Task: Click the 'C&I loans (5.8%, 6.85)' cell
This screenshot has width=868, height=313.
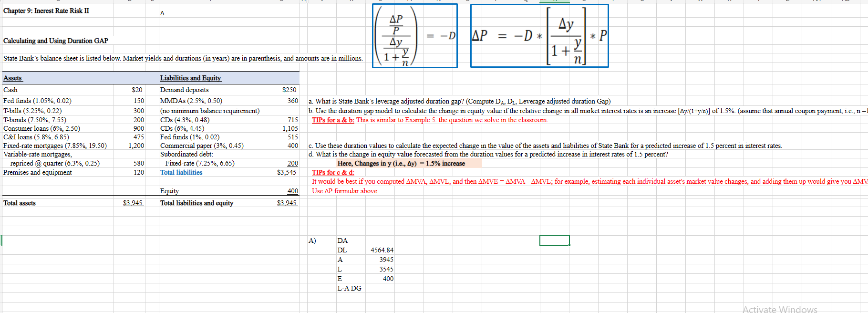Action: (36, 137)
